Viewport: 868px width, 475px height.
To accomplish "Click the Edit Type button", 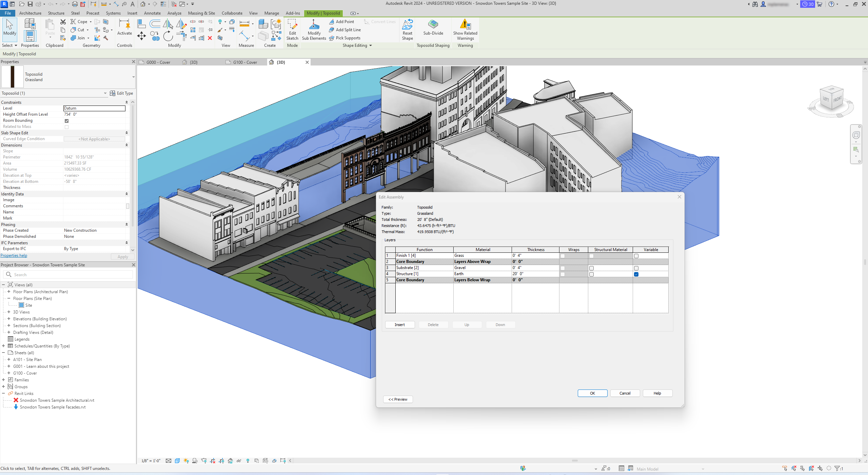I will point(121,93).
